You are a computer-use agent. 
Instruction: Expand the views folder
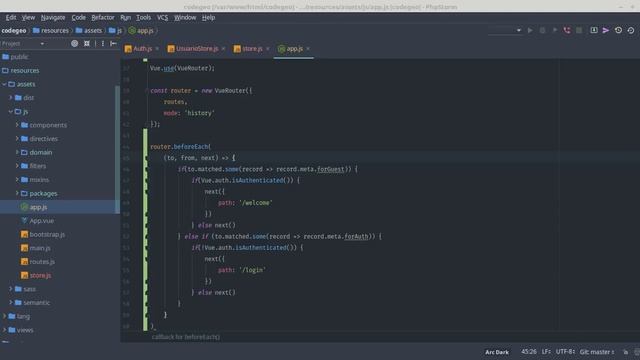click(x=4, y=330)
